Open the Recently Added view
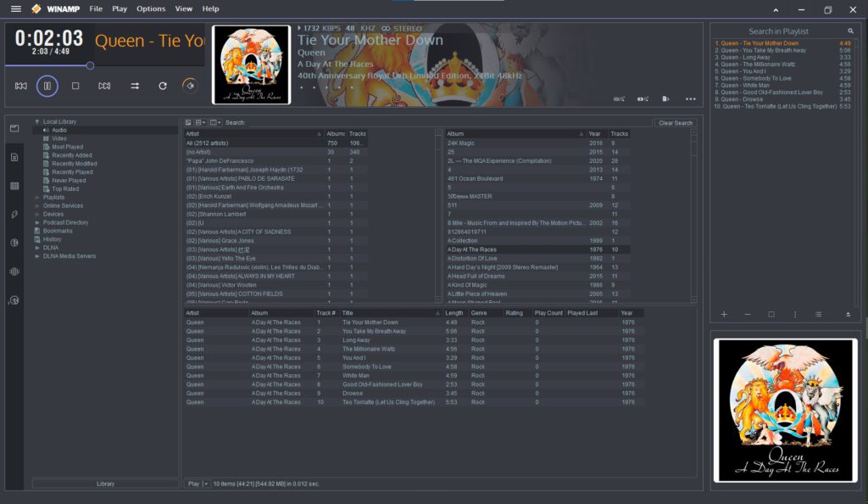The width and height of the screenshot is (868, 504). (x=72, y=155)
